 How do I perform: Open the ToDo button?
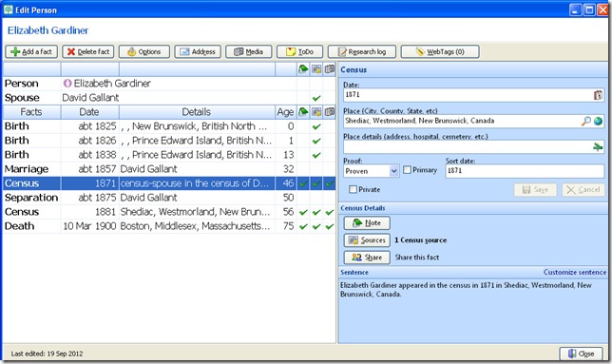299,51
